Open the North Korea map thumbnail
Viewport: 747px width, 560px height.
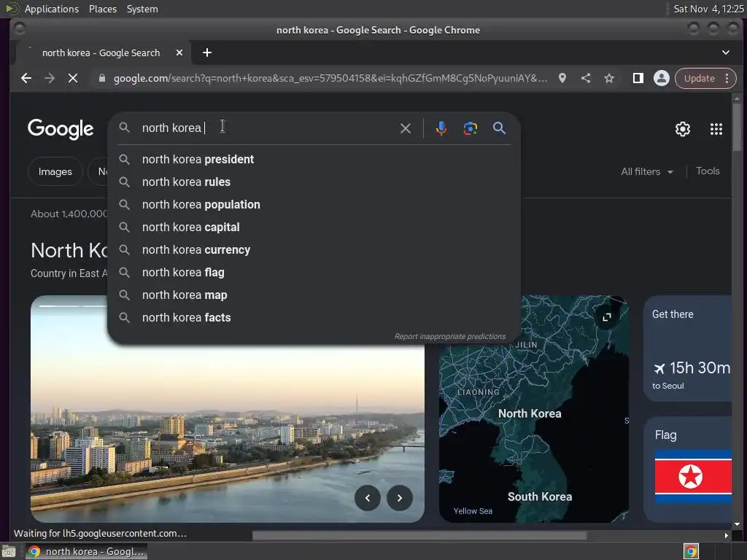coord(533,410)
